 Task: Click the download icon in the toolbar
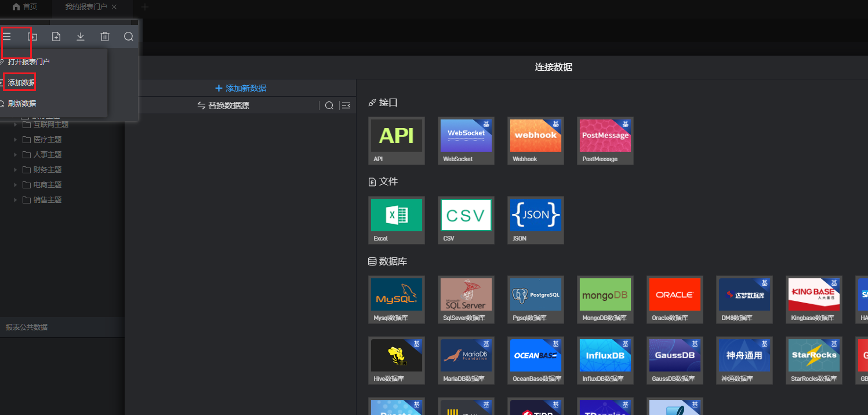point(81,37)
